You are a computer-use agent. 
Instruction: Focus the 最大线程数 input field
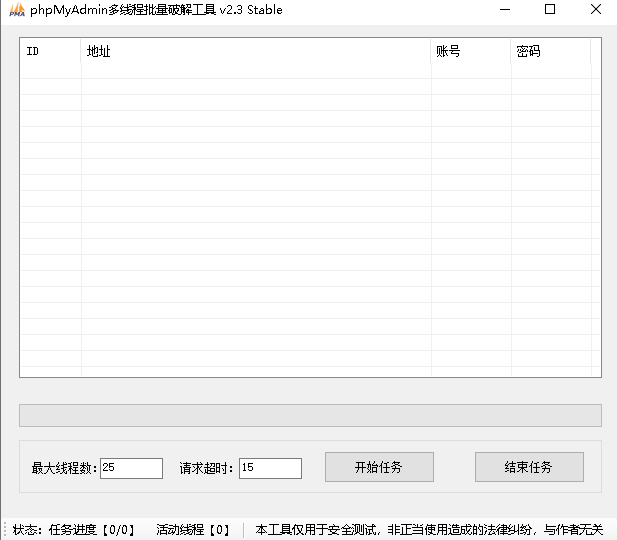coord(131,468)
